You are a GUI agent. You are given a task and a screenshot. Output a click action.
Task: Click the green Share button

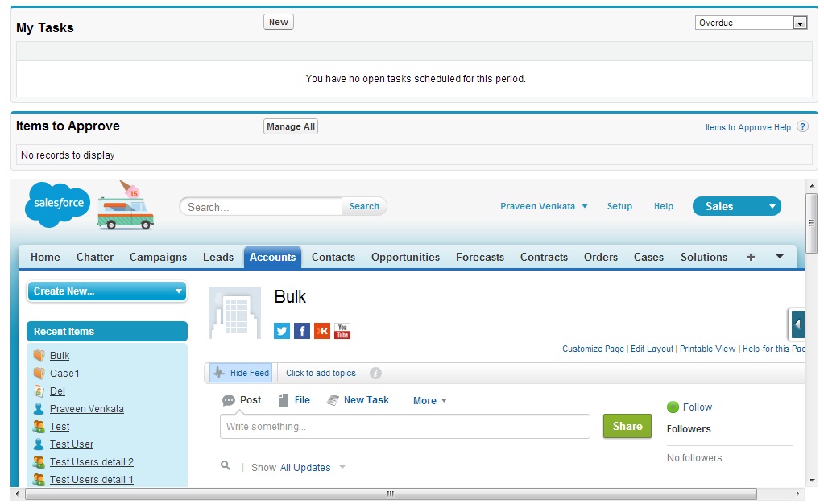coord(627,426)
